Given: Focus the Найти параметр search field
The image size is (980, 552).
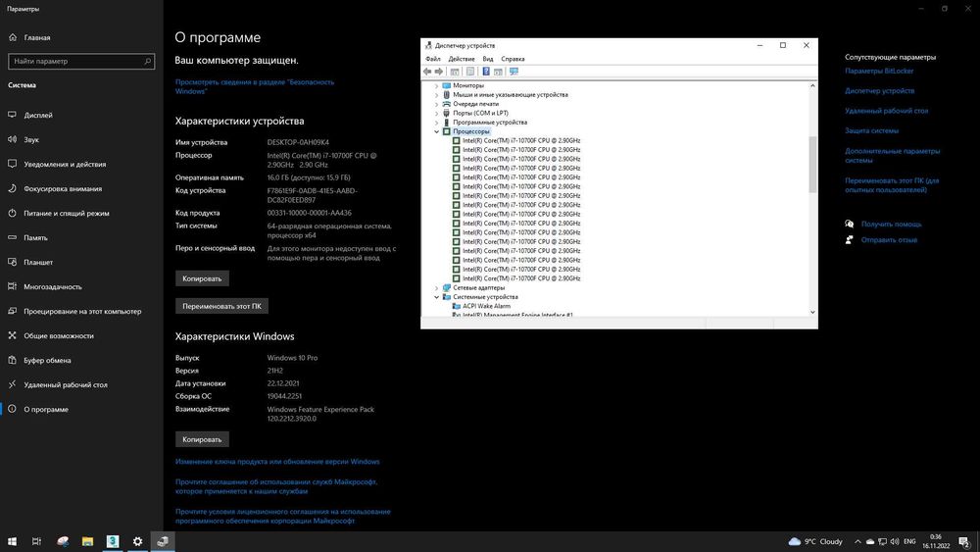Looking at the screenshot, I should (81, 61).
